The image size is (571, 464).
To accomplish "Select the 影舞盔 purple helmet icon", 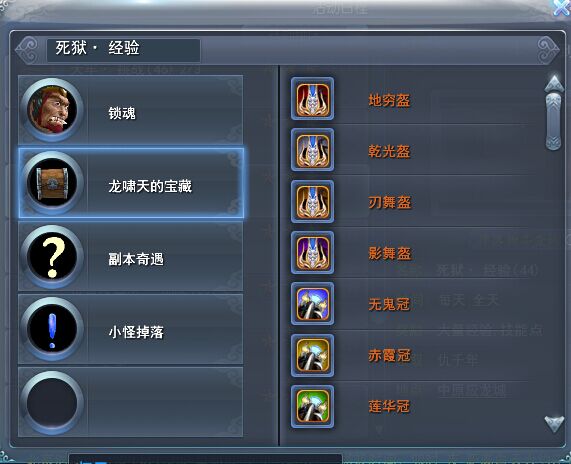I will pos(312,252).
